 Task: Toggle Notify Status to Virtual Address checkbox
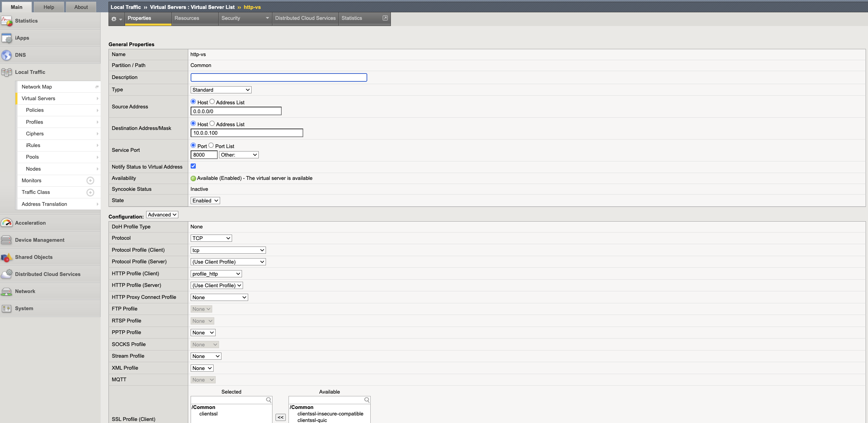[x=193, y=166]
